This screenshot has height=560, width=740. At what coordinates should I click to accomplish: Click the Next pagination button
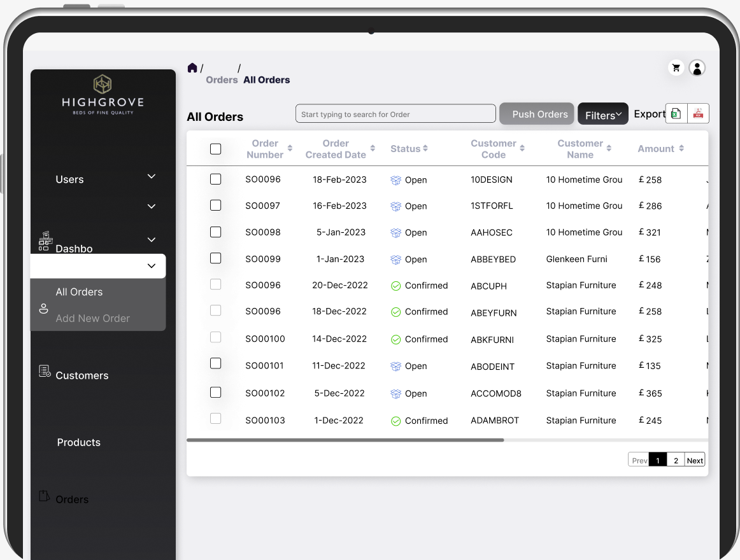click(695, 460)
